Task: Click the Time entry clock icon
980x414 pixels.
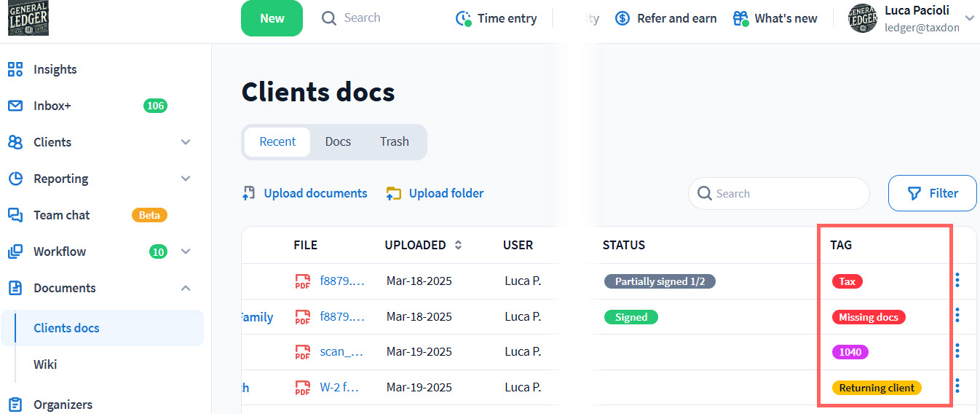Action: (463, 19)
